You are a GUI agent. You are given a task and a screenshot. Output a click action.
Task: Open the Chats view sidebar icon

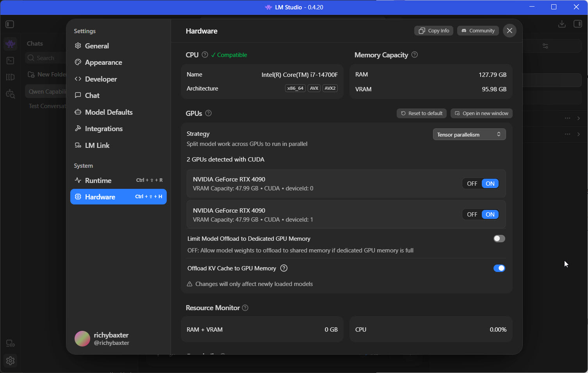pos(11,44)
